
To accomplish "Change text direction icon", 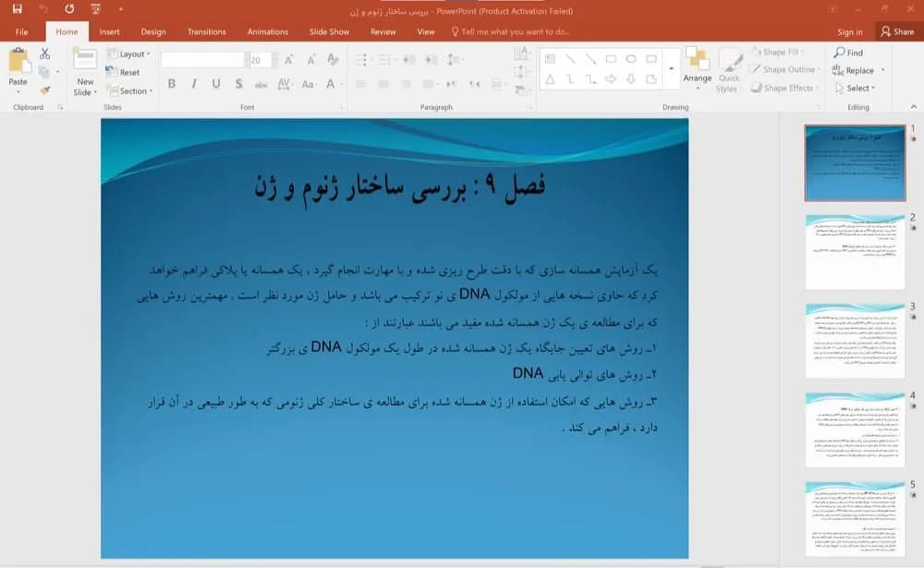I will point(521,54).
